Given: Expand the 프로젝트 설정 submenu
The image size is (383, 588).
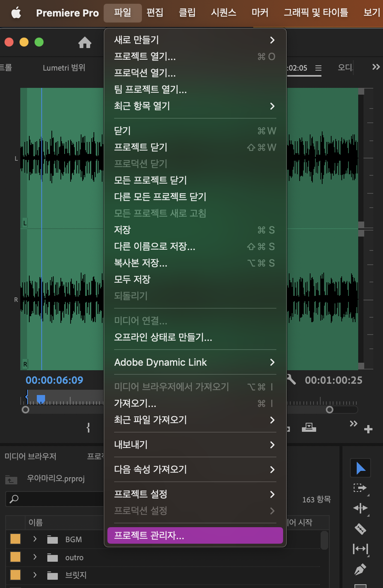Looking at the screenshot, I should [195, 494].
